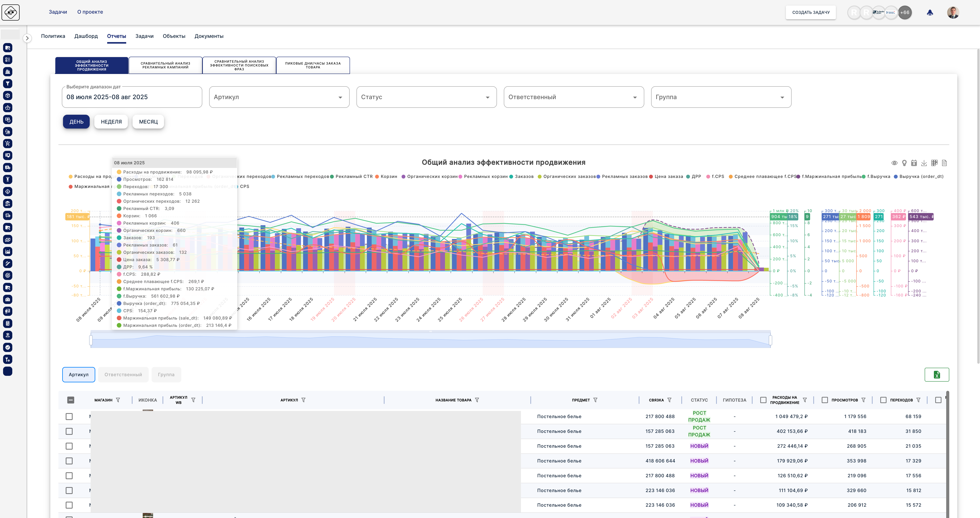Image resolution: width=980 pixels, height=518 pixels.
Task: Switch to the Дашборд tab
Action: pos(86,36)
